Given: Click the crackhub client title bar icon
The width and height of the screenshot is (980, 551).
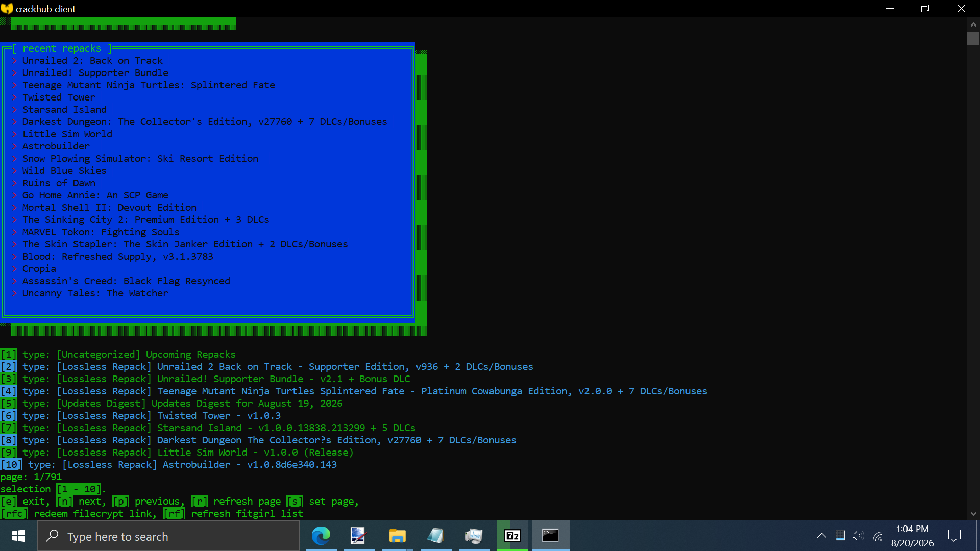Looking at the screenshot, I should [7, 9].
